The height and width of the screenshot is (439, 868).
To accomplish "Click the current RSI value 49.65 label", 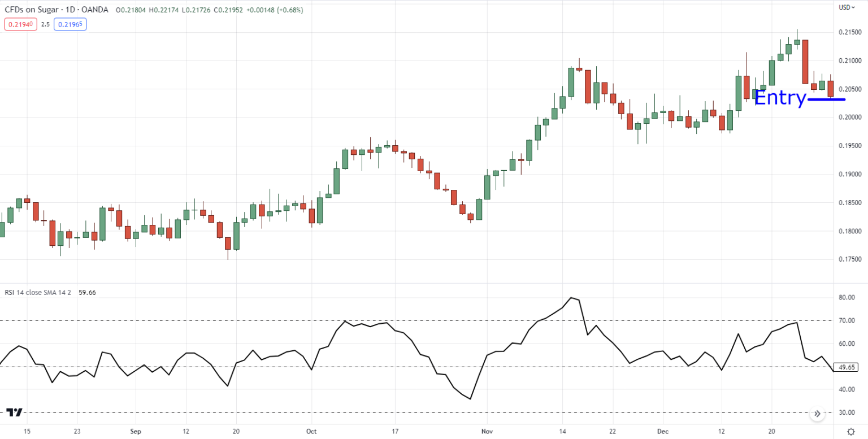I will [x=847, y=367].
